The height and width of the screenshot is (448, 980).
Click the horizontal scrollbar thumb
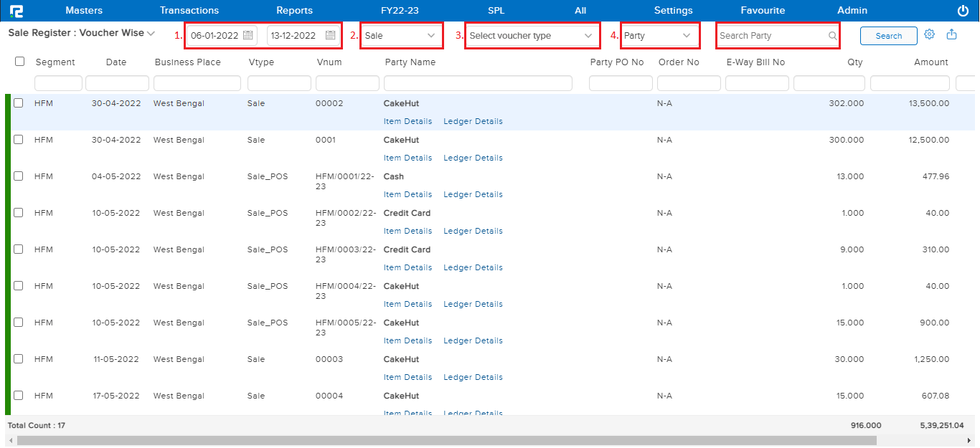coord(446,440)
